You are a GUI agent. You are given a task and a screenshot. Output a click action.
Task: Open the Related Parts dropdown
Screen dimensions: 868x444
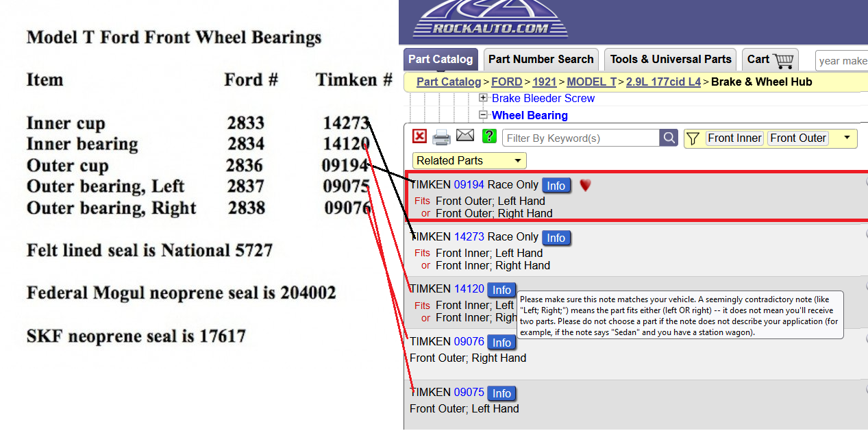469,160
